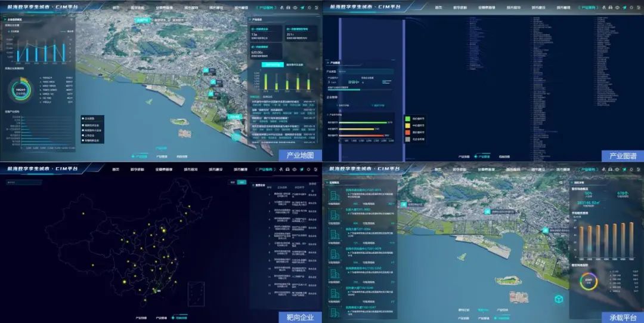Image resolution: width=644 pixels, height=323 pixels.
Task: Open 首页 in the 产业地图 screen navigation
Action: point(116,8)
